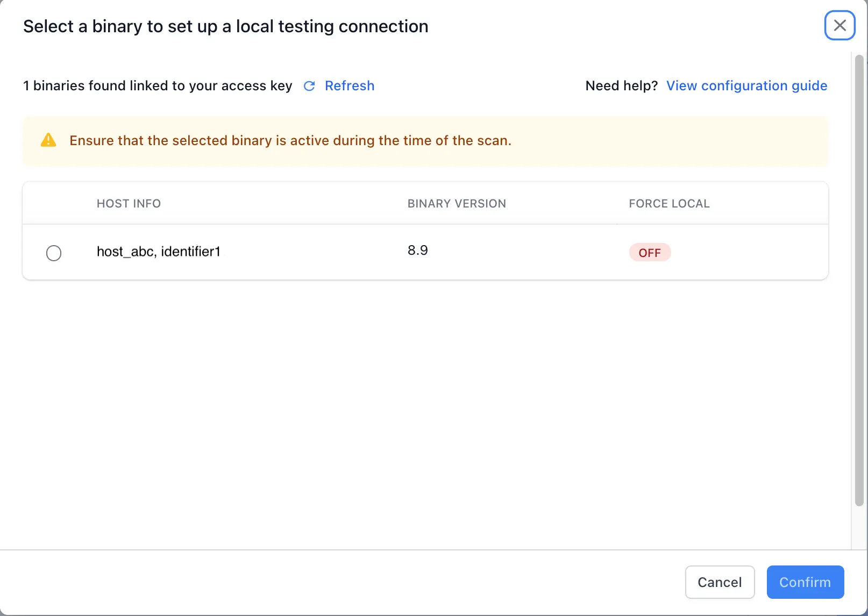868x616 pixels.
Task: Click the binary version value 8.9
Action: coord(418,250)
